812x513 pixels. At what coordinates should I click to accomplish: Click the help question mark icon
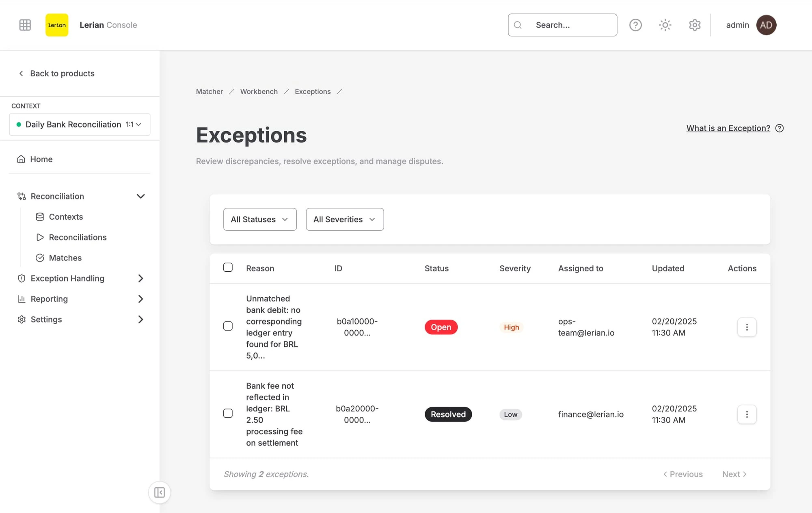[635, 25]
